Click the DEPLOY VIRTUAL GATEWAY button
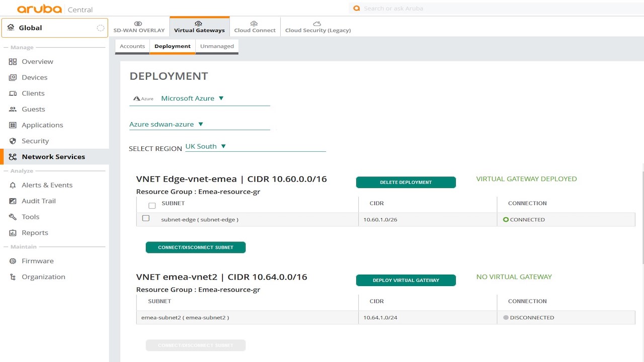This screenshot has height=362, width=644. (406, 281)
